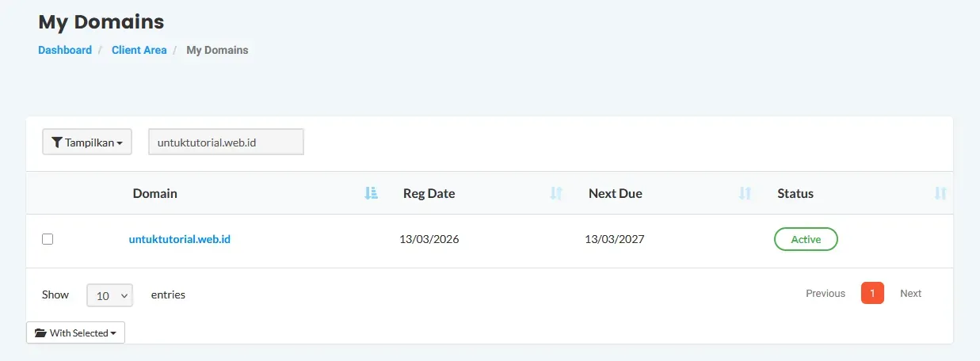Tick the checkbox for untuktutorial.web.id
The image size is (980, 361).
pyautogui.click(x=48, y=239)
